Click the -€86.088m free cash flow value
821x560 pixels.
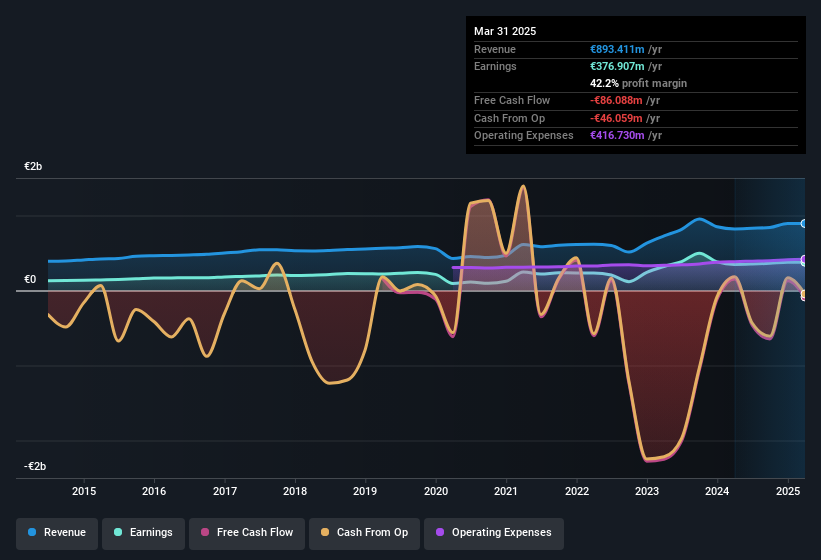[616, 100]
